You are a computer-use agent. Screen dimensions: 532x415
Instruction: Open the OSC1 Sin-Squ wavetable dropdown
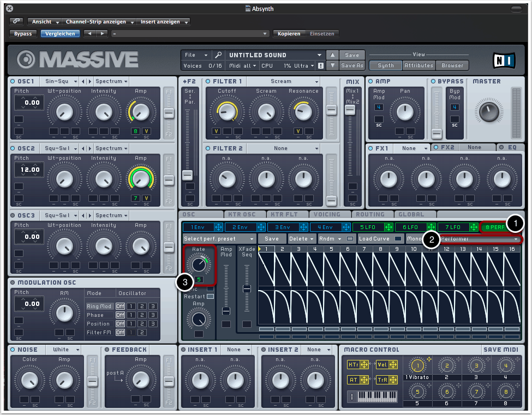click(x=59, y=81)
